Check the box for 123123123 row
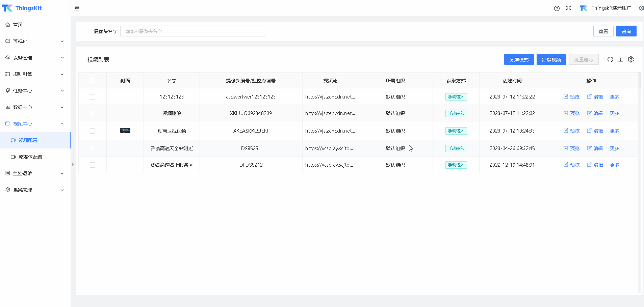644x307 pixels. tap(93, 97)
